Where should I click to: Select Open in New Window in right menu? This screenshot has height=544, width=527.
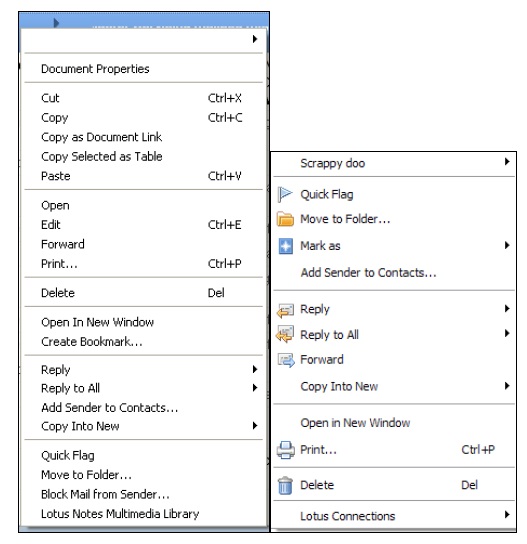[x=355, y=423]
